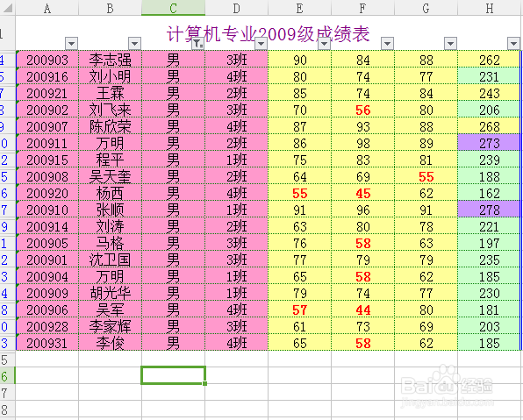The height and width of the screenshot is (420, 523).
Task: Select all cells via corner triangle
Action: pyautogui.click(x=7, y=7)
